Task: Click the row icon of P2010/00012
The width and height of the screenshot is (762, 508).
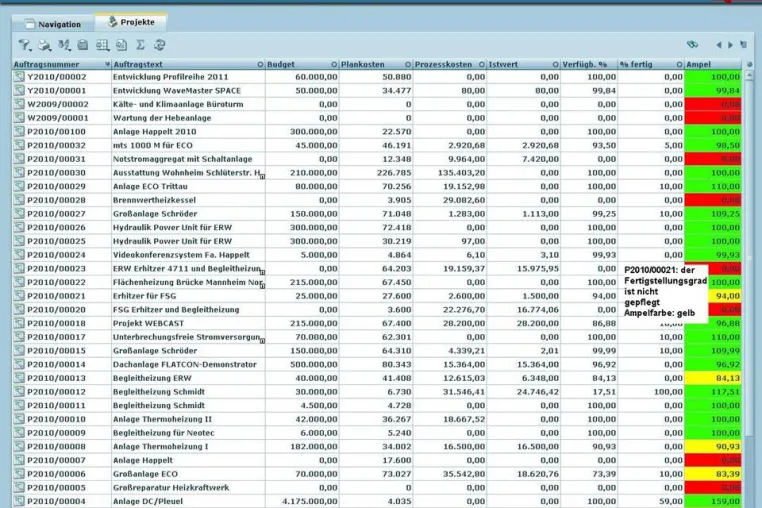Action: point(19,391)
